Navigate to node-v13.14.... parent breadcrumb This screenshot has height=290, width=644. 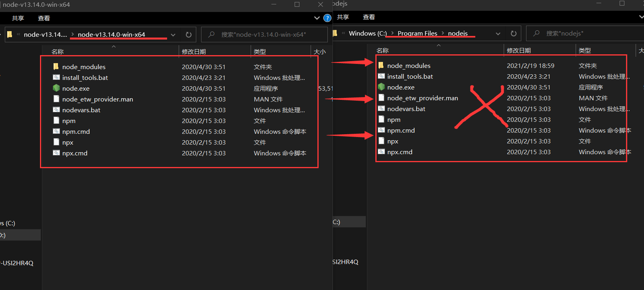(x=46, y=34)
